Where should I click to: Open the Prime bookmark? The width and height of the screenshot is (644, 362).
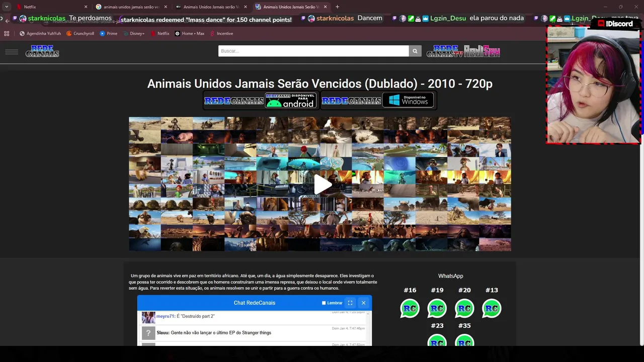coord(108,34)
